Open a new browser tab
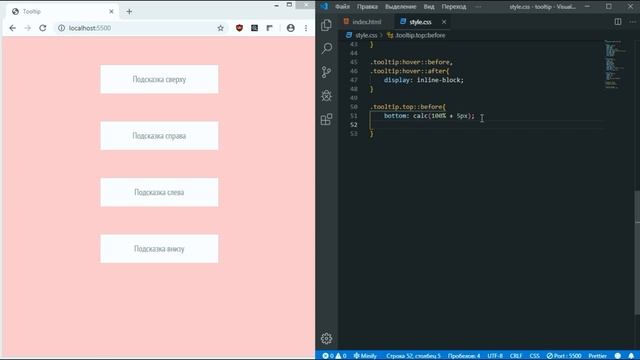 coord(129,11)
